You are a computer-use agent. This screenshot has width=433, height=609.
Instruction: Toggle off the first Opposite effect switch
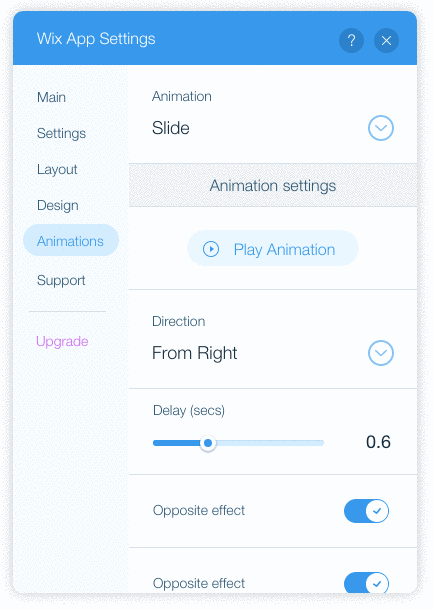pyautogui.click(x=366, y=511)
